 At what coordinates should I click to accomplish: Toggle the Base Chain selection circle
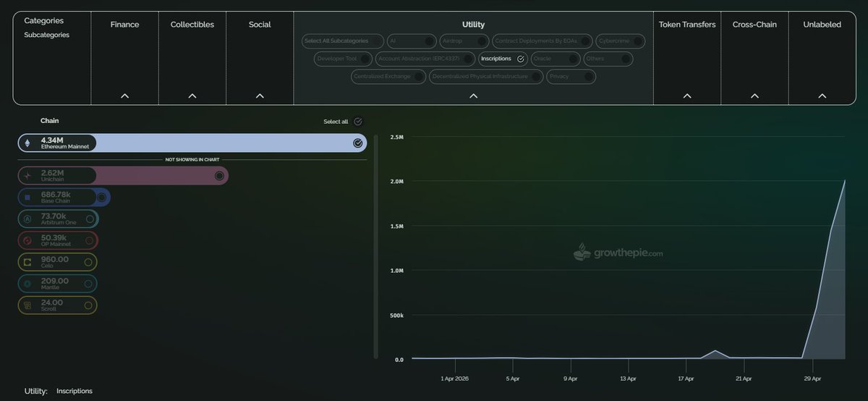pyautogui.click(x=101, y=197)
